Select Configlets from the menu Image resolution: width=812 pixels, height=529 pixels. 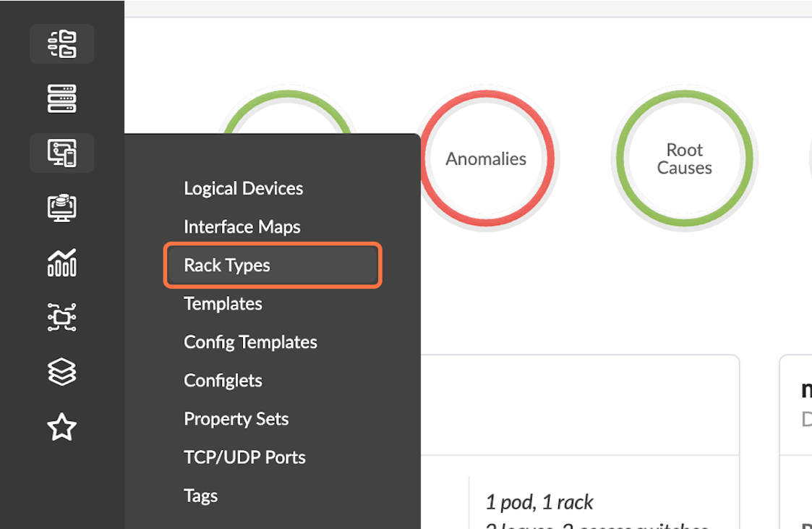[x=223, y=380]
